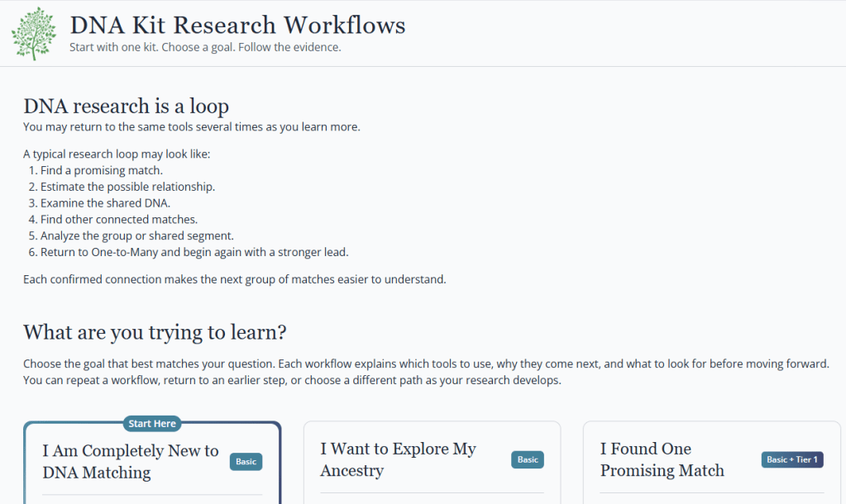Click the DNA Kit Research Workflows title
The height and width of the screenshot is (504, 846).
[x=237, y=26]
